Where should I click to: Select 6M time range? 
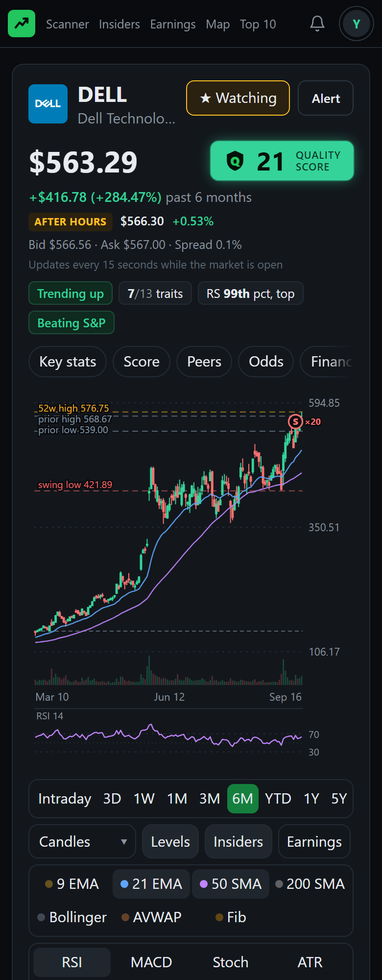click(243, 799)
